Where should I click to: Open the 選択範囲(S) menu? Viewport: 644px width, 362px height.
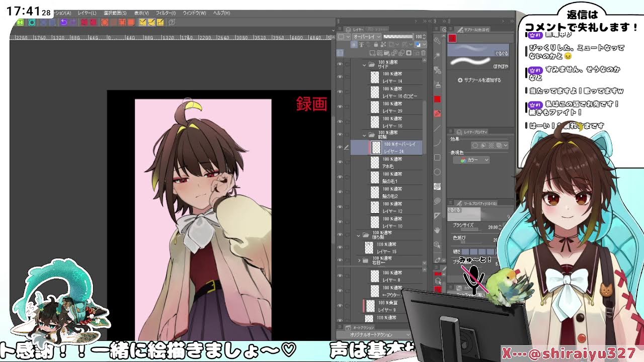click(116, 13)
